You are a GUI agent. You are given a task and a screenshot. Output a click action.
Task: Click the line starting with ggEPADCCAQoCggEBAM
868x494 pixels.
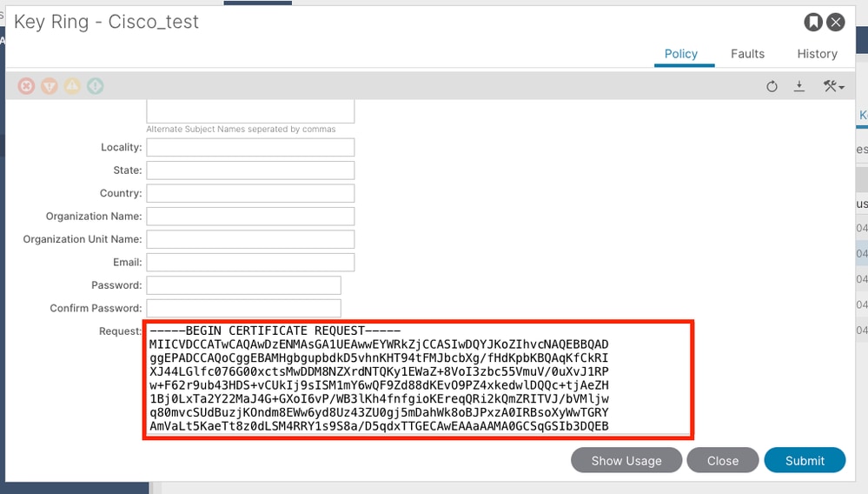point(379,357)
